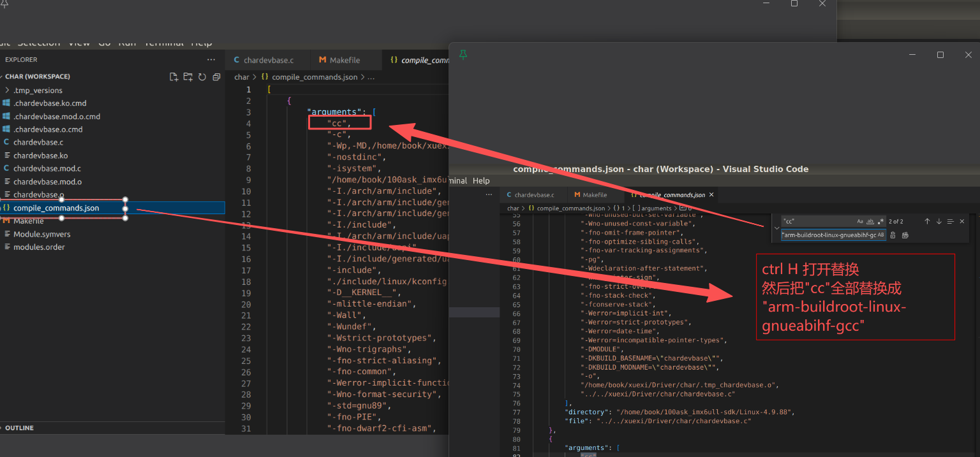Viewport: 980px width, 457px height.
Task: Refresh the Explorer file list
Action: (x=202, y=76)
